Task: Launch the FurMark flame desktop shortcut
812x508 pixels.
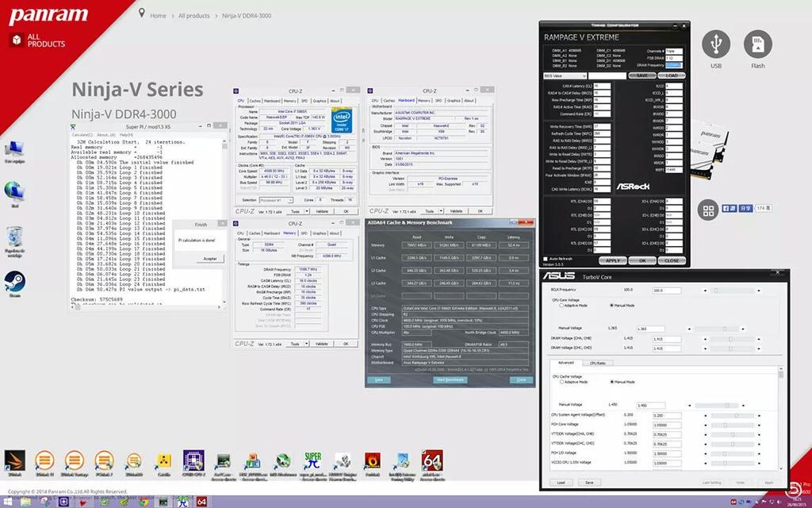Action: (x=373, y=460)
